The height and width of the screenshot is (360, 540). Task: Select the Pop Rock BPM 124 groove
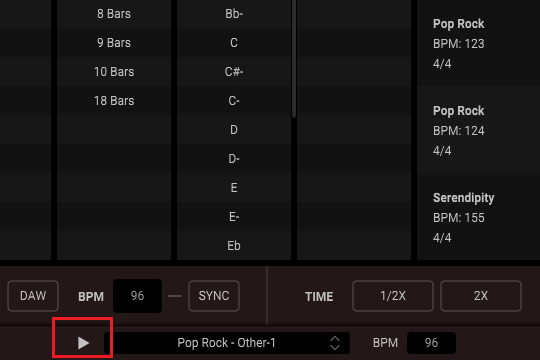[x=478, y=130]
